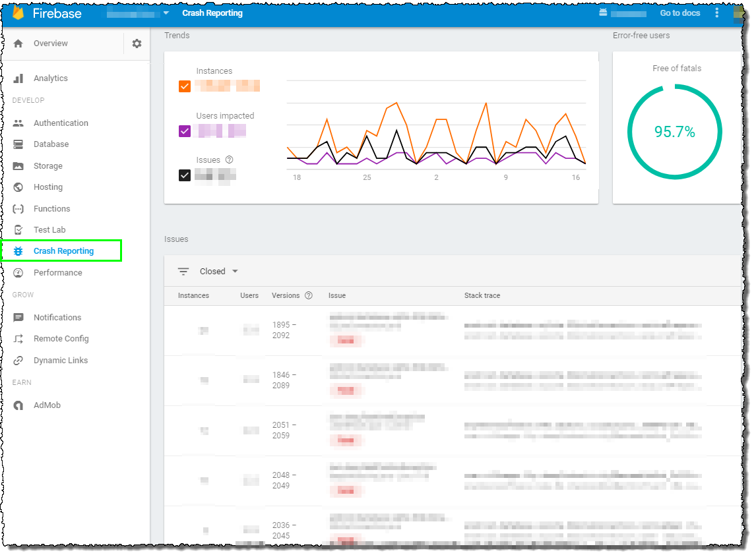The height and width of the screenshot is (559, 756).
Task: Click the AdMob icon
Action: pyautogui.click(x=18, y=406)
